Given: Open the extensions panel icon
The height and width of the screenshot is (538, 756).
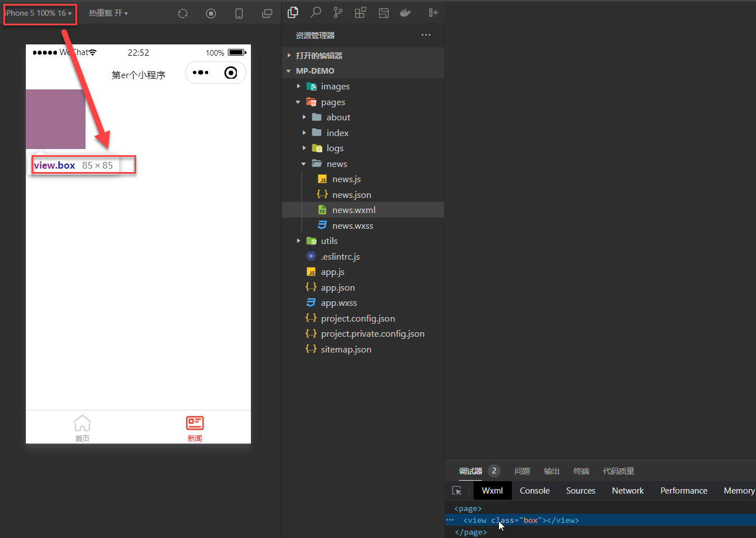Looking at the screenshot, I should 361,12.
